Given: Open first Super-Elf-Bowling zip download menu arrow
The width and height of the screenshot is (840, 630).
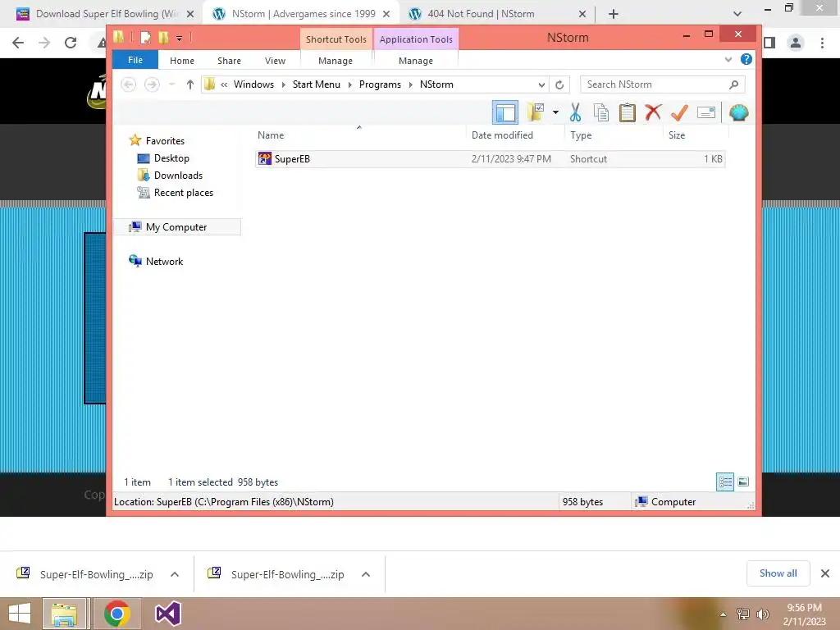Looking at the screenshot, I should (x=175, y=574).
